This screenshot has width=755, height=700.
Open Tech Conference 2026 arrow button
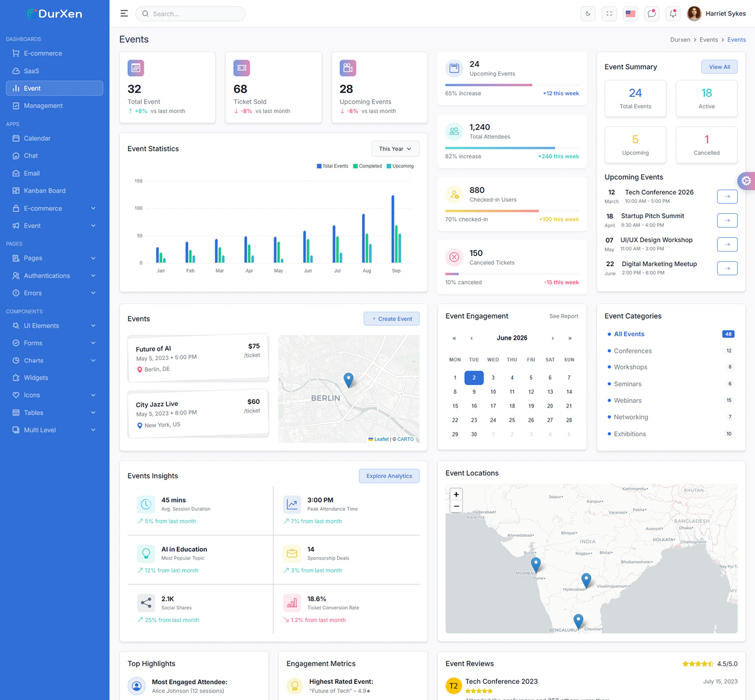click(x=727, y=196)
